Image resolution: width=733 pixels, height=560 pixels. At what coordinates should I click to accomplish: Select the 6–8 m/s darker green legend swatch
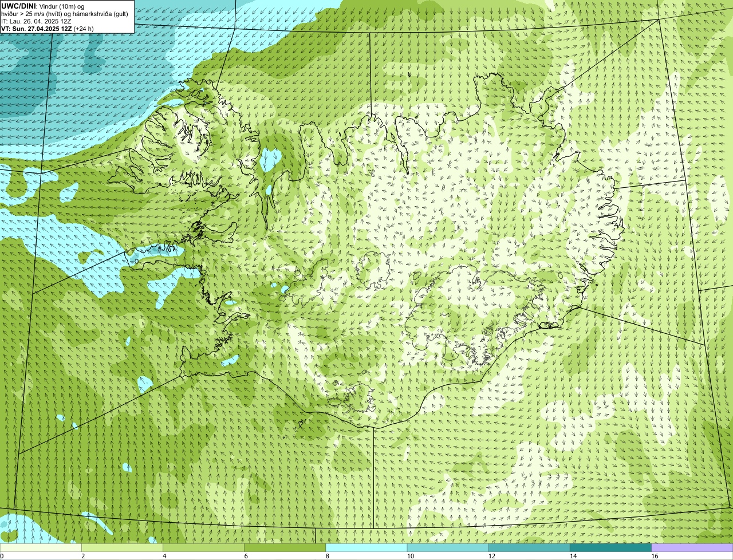tap(285, 548)
